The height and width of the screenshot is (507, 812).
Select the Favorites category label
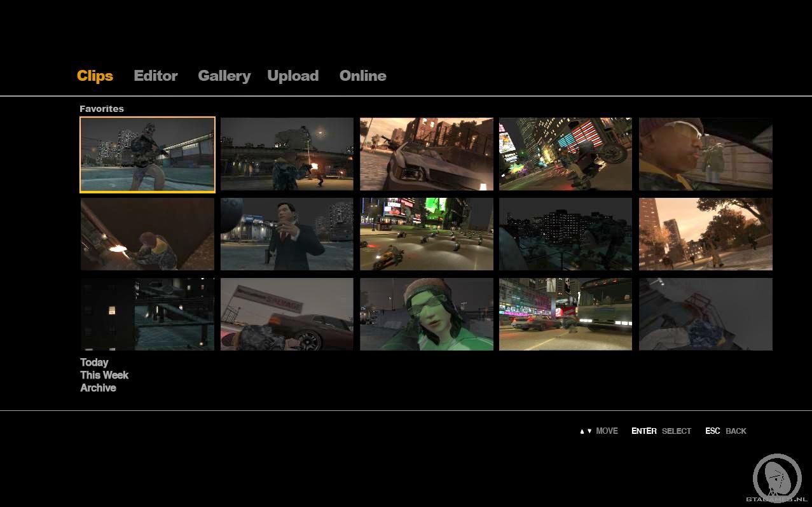click(102, 109)
